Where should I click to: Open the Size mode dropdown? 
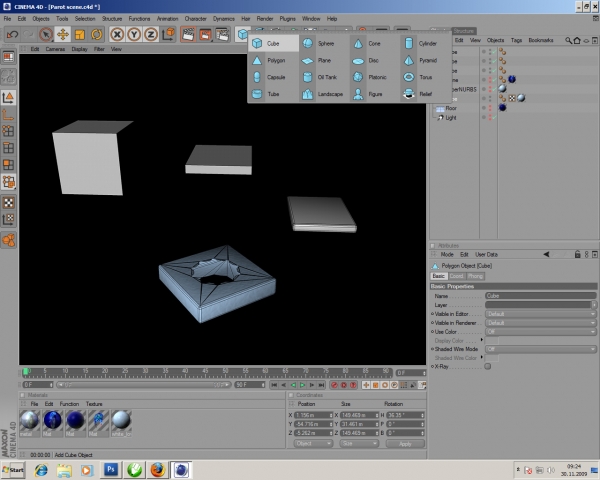click(x=359, y=443)
